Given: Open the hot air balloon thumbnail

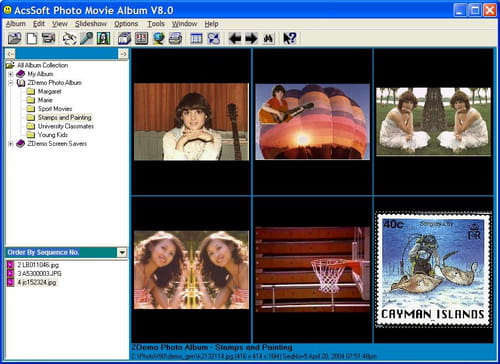Looking at the screenshot, I should click(x=312, y=122).
